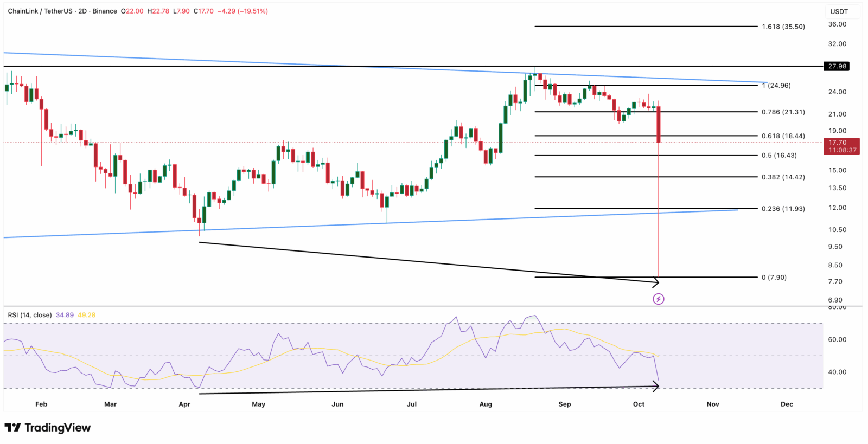
Task: Select the 27.98 horizontal line price label
Action: 837,66
